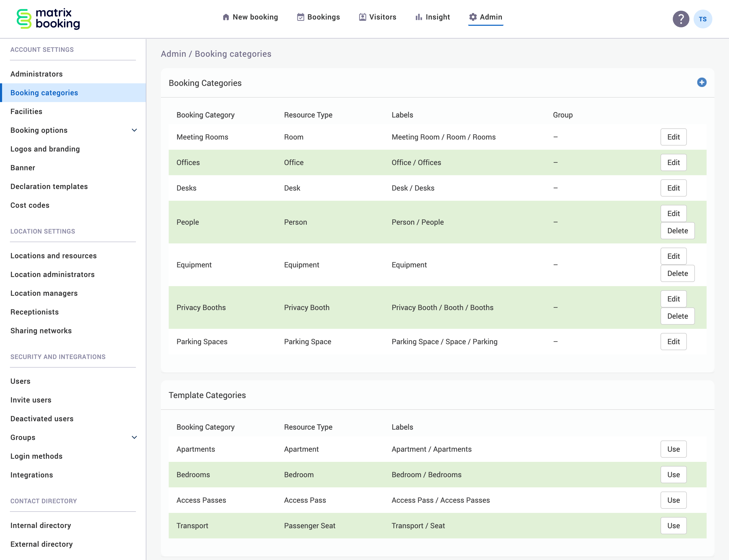The width and height of the screenshot is (729, 560).
Task: Switch to the Admin tab
Action: pos(490,17)
